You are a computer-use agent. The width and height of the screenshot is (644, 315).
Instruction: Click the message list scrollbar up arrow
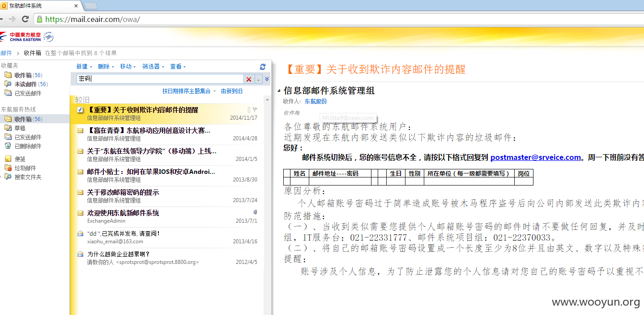(267, 99)
